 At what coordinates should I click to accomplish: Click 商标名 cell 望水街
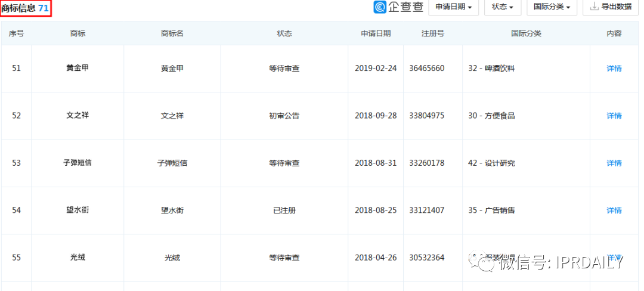(x=172, y=210)
